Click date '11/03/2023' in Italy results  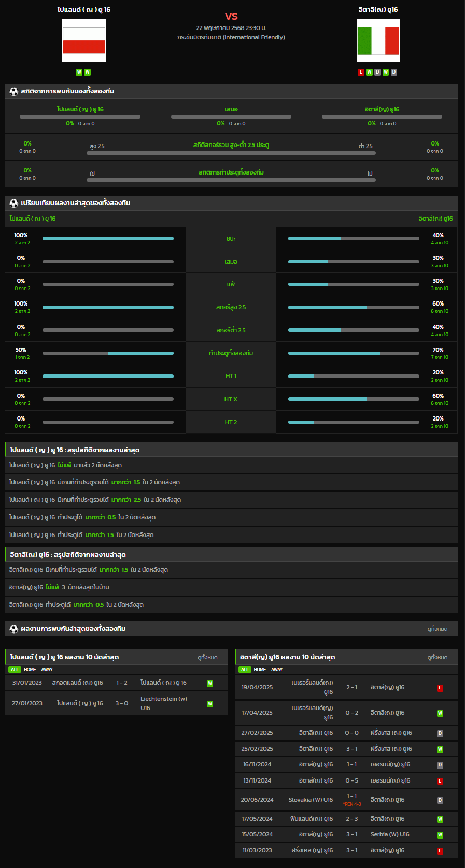click(257, 850)
